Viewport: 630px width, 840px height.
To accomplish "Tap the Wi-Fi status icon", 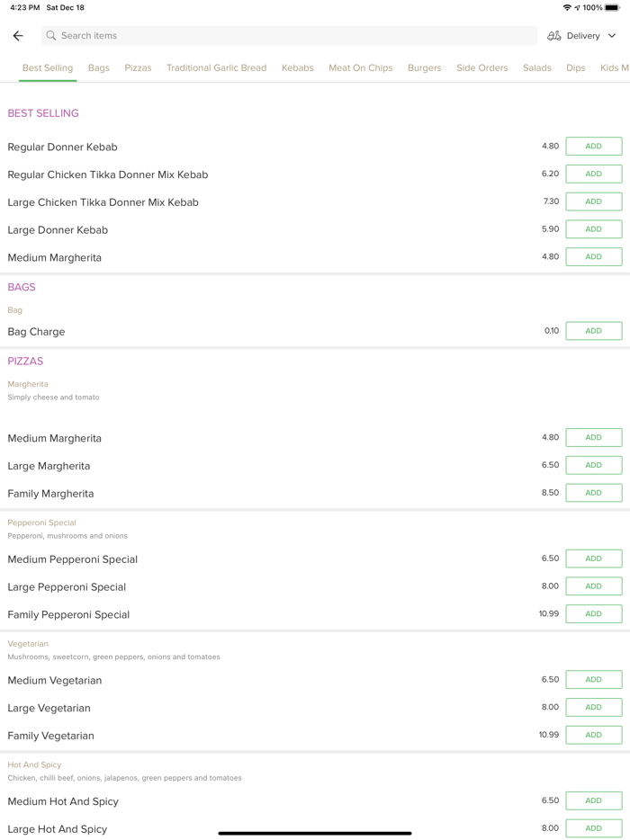I will tap(566, 7).
